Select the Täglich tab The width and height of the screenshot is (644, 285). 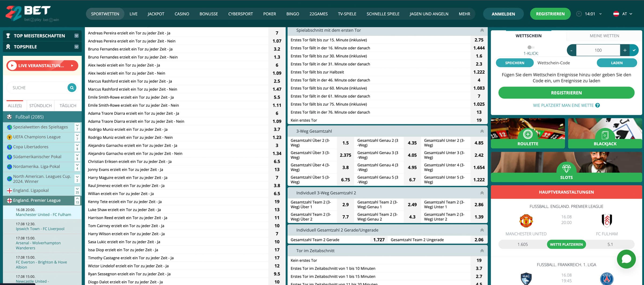[68, 106]
